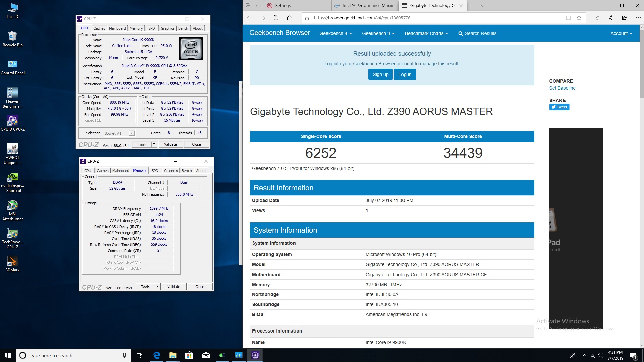Open 3DMark desktop icon
The height and width of the screenshot is (362, 644).
point(13,264)
